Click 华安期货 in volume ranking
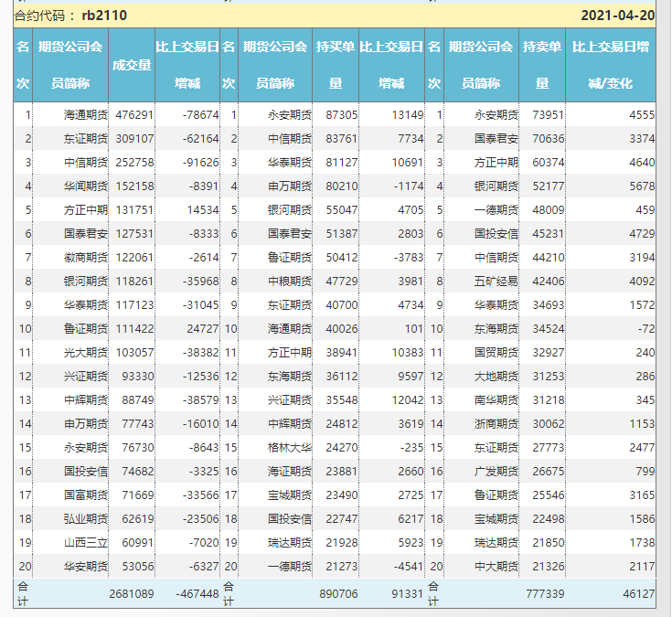 (x=86, y=567)
